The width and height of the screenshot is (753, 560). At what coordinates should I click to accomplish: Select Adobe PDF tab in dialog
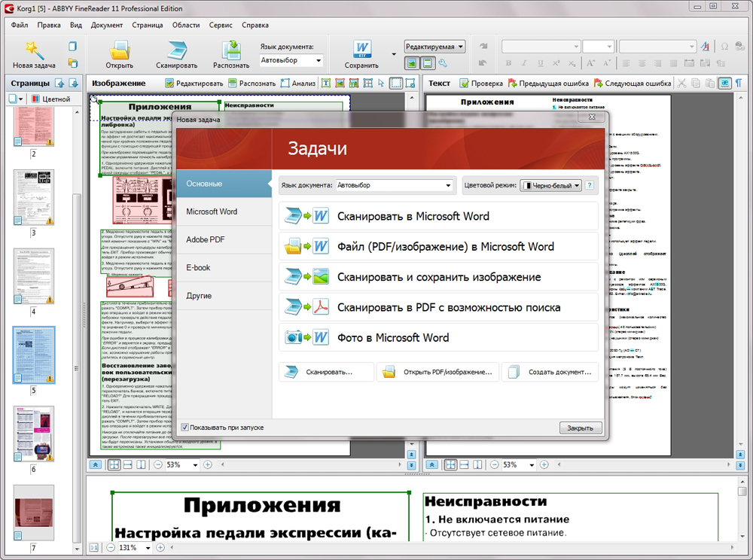point(224,239)
